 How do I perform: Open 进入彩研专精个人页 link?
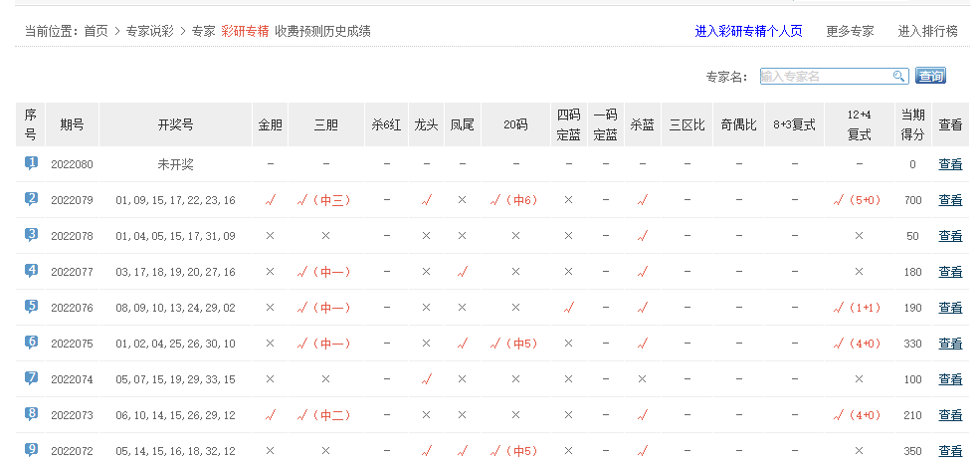tap(748, 31)
